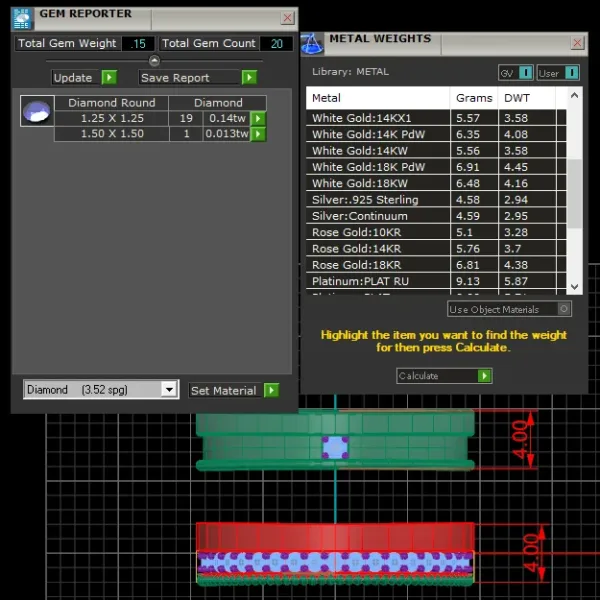
Task: Click the 1.50 X 1.50 gem size cell
Action: coord(112,134)
